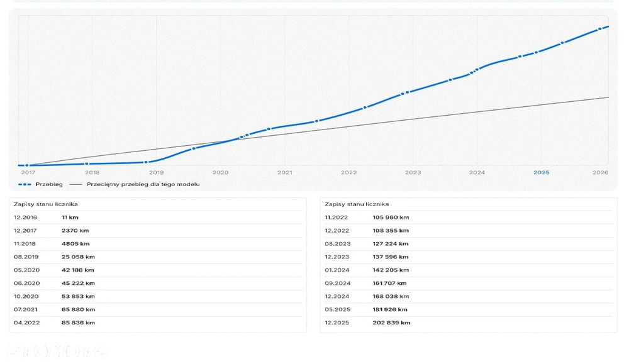This screenshot has width=629, height=364.
Task: Click the last data point on the mileage line
Action: [x=607, y=27]
